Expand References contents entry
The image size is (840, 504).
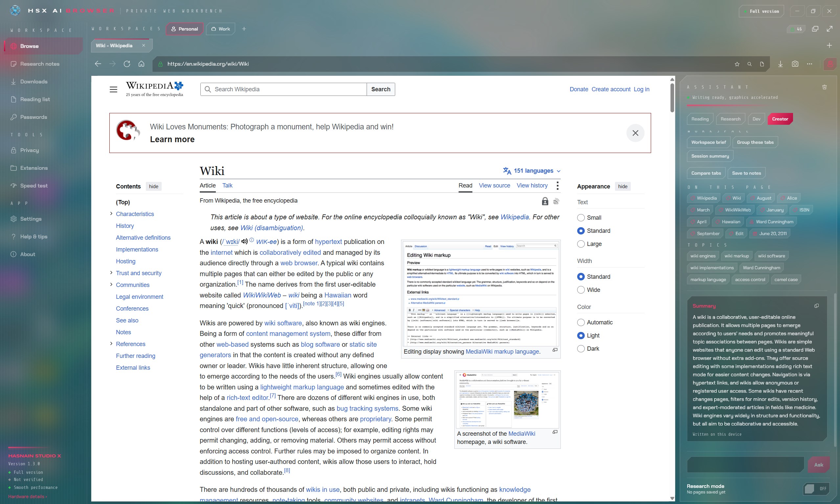pyautogui.click(x=111, y=344)
